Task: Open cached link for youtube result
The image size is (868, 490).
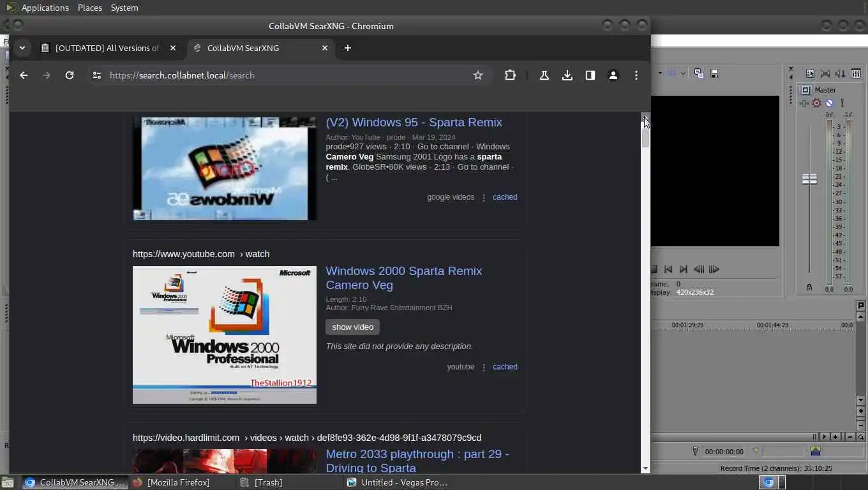Action: pos(505,367)
